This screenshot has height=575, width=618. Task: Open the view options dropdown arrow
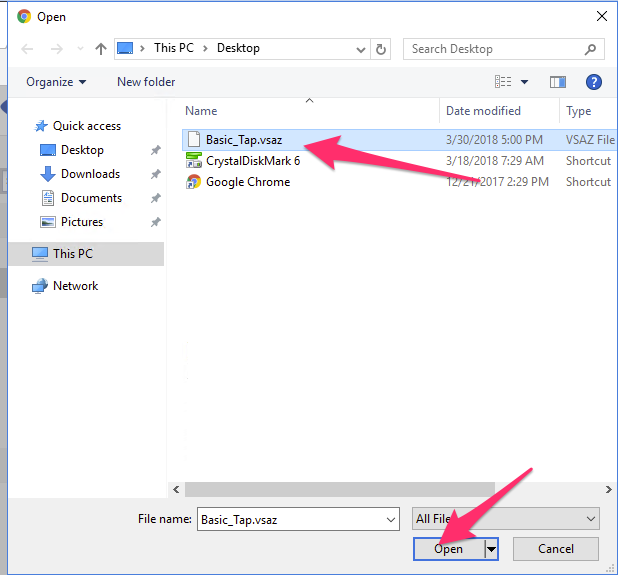(x=524, y=82)
